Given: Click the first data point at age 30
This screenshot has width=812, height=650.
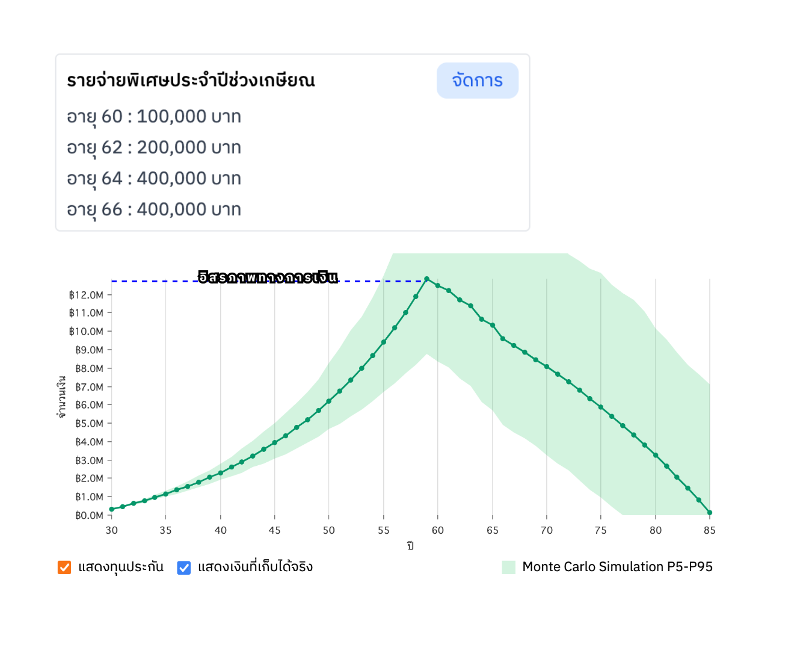Looking at the screenshot, I should 111,509.
